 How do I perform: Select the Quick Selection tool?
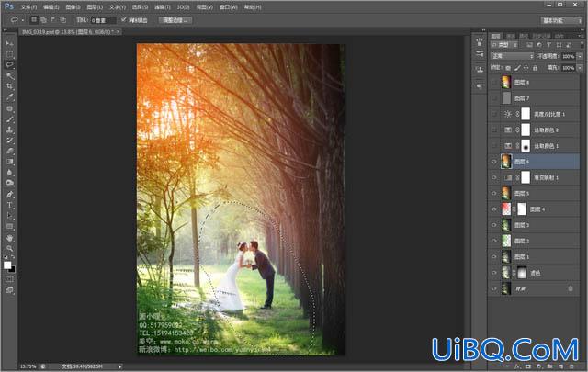coord(10,75)
